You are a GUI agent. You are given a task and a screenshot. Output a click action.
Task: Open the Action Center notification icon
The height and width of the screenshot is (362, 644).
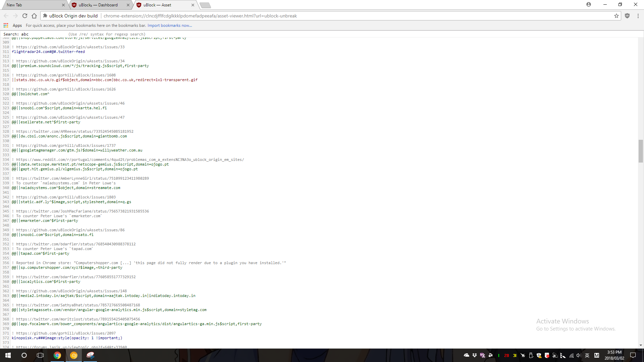pos(634,356)
